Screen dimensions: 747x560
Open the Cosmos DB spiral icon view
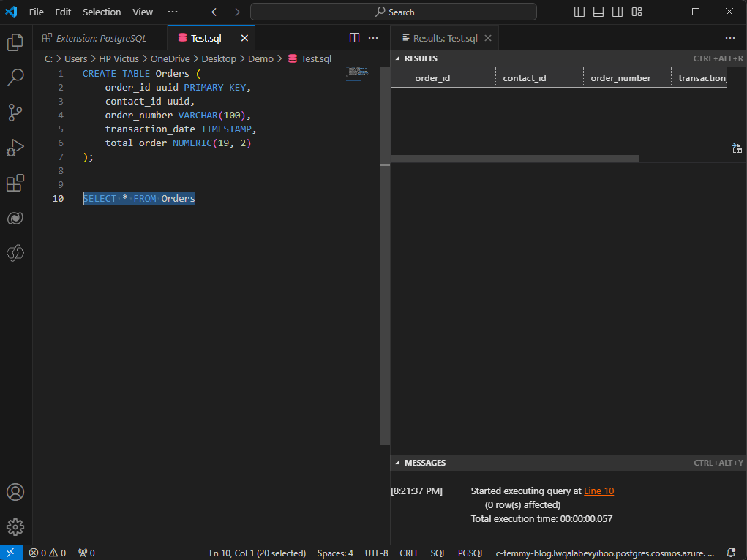(15, 218)
